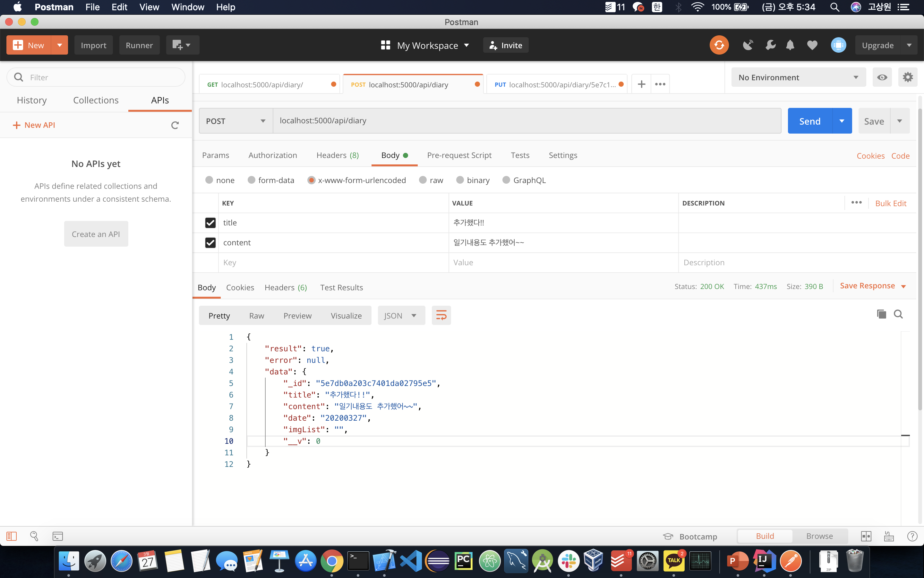
Task: Copy response body to clipboard
Action: click(881, 314)
